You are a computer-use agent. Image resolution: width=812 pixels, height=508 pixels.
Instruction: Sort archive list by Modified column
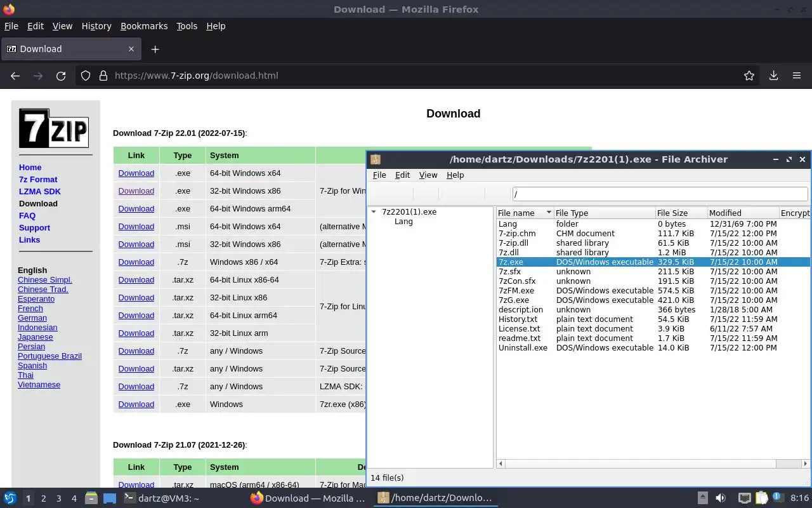pos(743,213)
